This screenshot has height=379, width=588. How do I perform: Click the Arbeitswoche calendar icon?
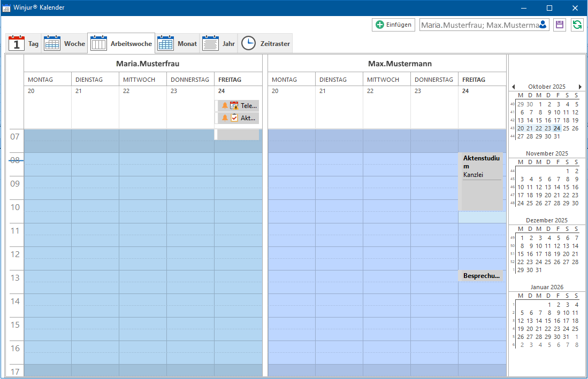pos(98,43)
